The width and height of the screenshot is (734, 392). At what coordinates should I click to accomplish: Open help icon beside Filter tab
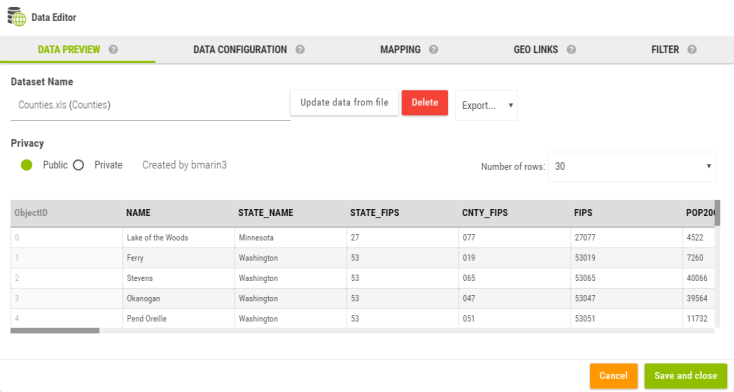click(692, 49)
